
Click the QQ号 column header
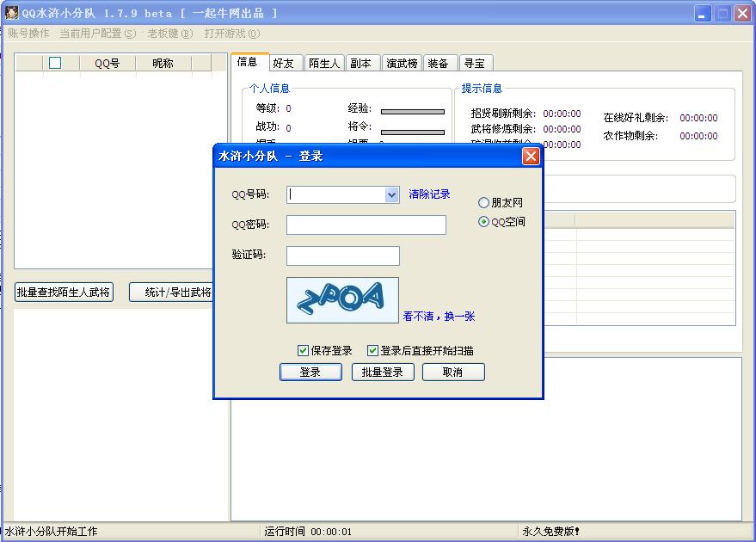[x=107, y=63]
